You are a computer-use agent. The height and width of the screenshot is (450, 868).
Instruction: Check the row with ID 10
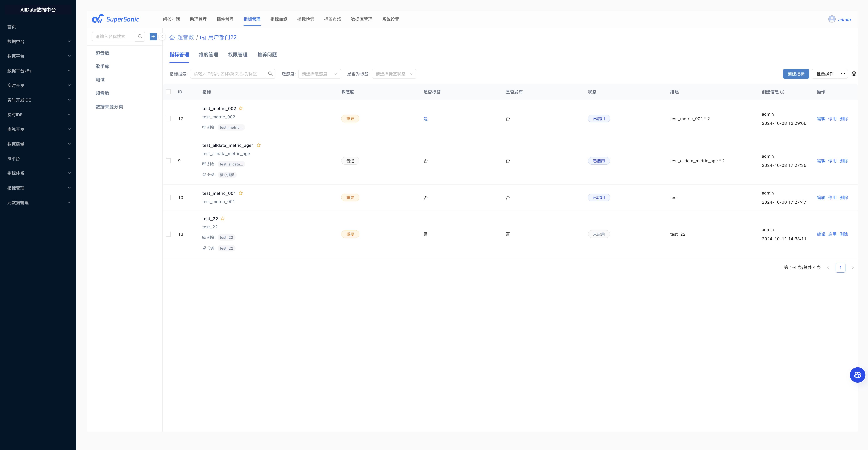(168, 198)
